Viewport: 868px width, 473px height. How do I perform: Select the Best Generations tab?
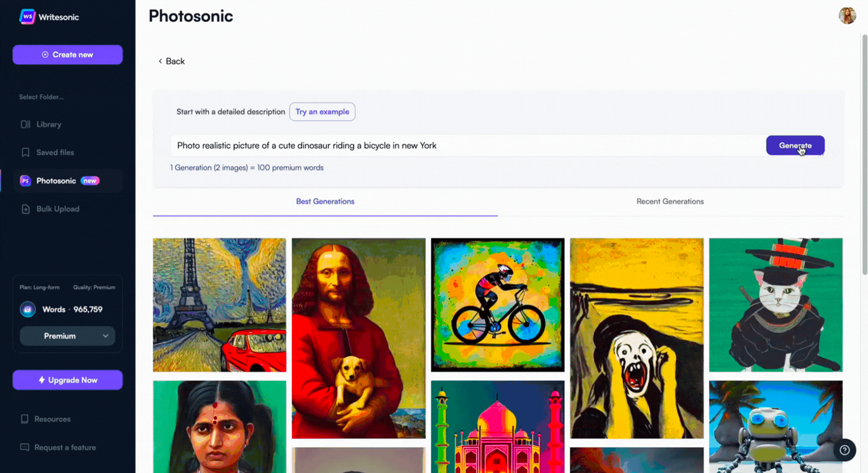tap(325, 201)
